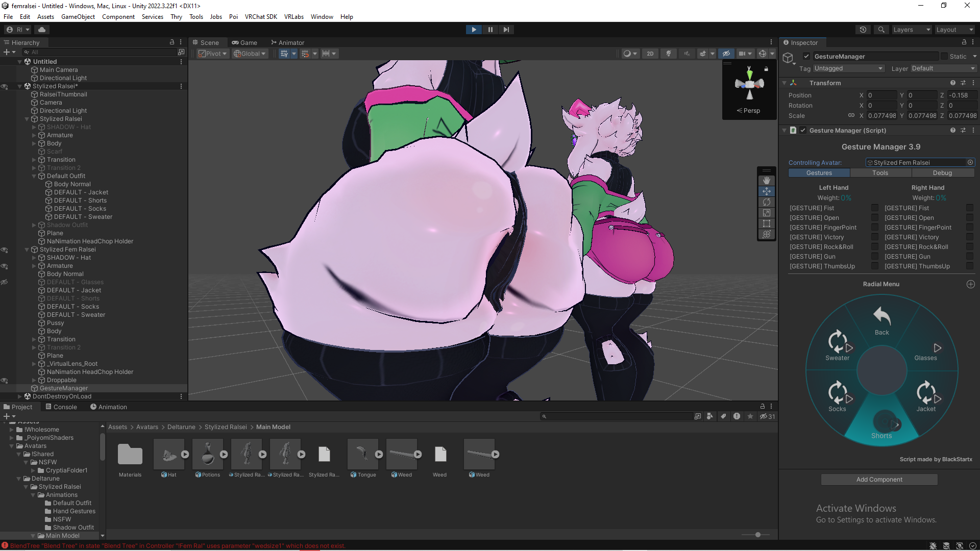Viewport: 980px width, 551px height.
Task: Click Avatars in the project breadcrumb
Action: tap(147, 427)
